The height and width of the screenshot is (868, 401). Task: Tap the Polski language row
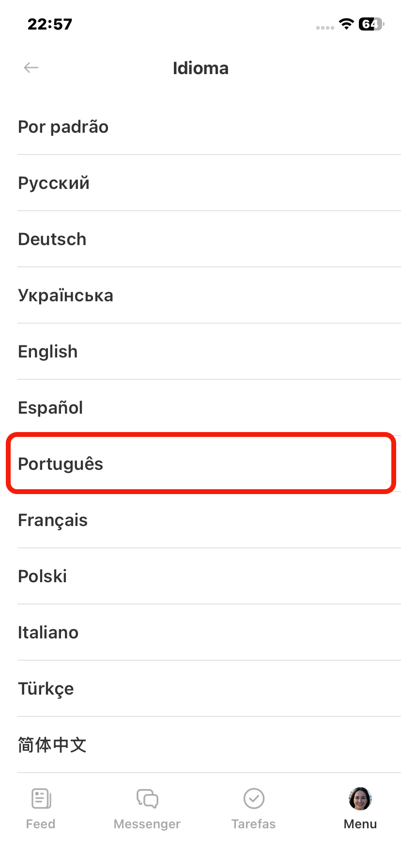[x=43, y=576]
